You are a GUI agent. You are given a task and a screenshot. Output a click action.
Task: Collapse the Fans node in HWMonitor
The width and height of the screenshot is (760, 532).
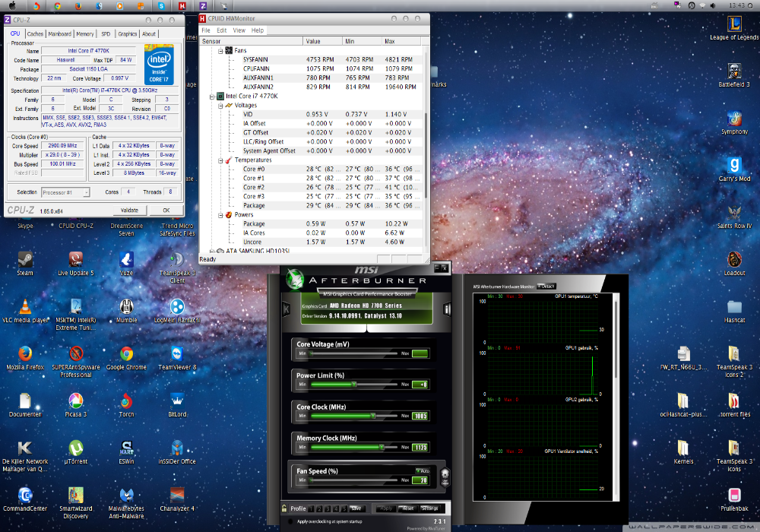(220, 50)
